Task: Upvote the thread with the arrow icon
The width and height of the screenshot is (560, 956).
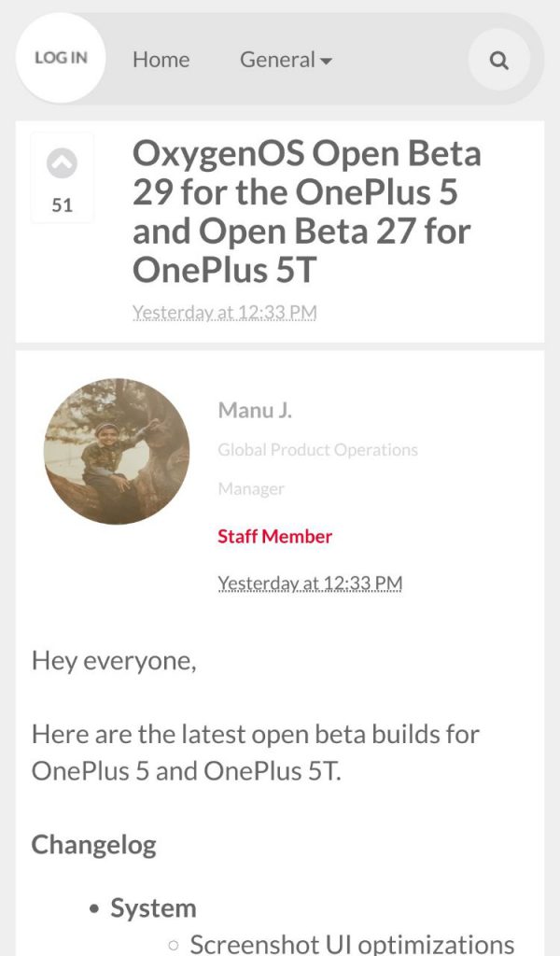Action: tap(62, 164)
